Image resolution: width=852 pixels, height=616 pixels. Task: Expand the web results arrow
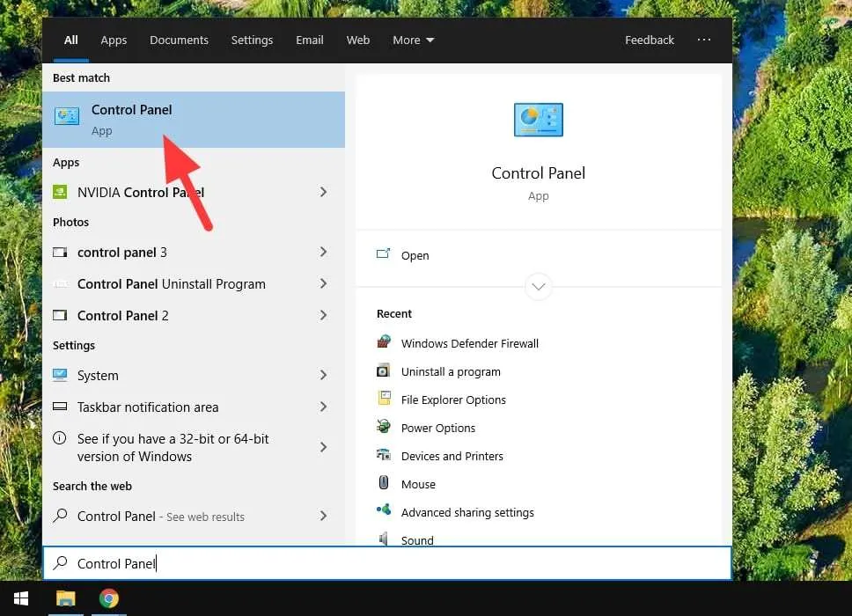[x=323, y=516]
